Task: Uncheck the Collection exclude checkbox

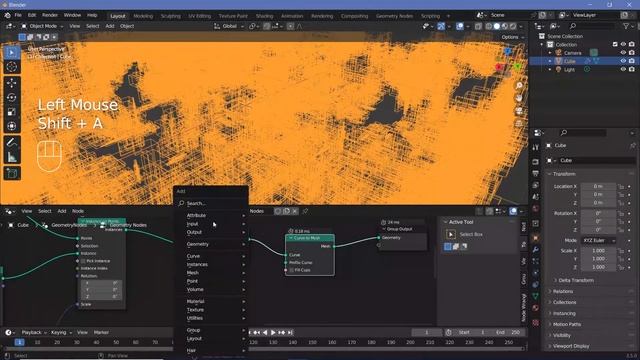Action: (x=615, y=44)
